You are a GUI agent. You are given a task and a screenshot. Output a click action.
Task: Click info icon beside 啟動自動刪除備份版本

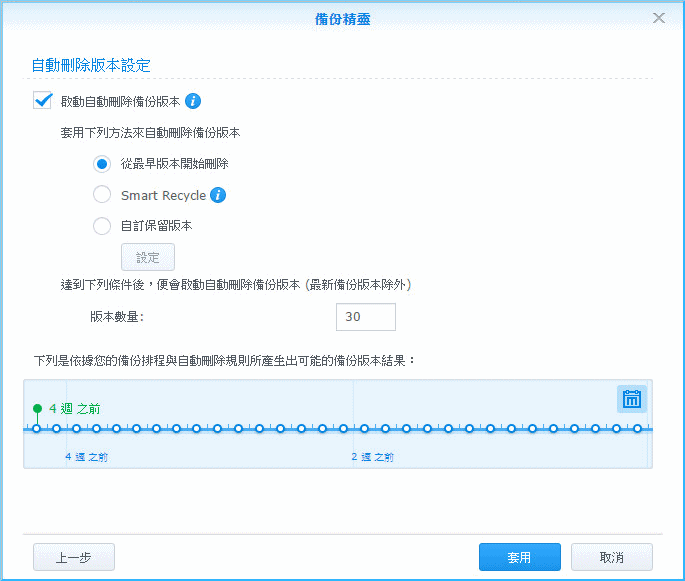pyautogui.click(x=194, y=101)
